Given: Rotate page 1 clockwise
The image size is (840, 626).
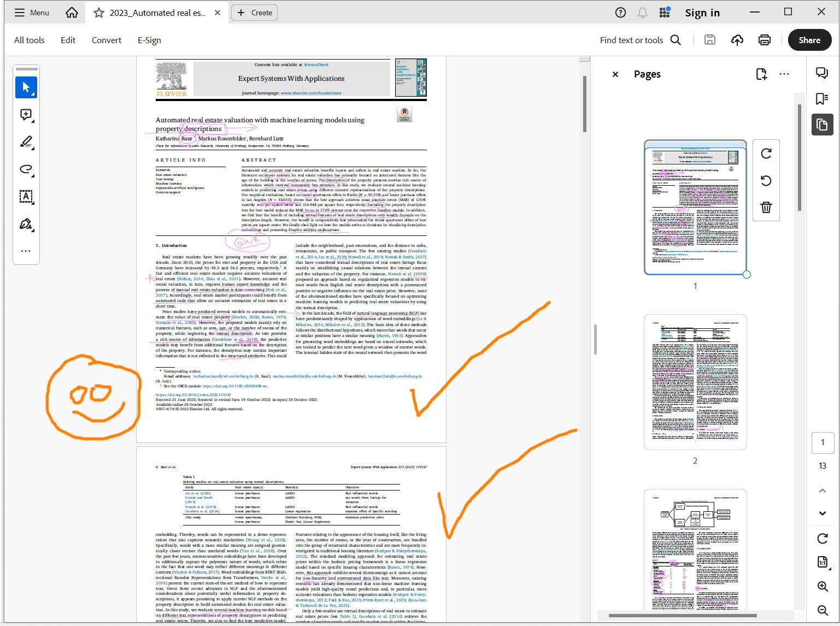Looking at the screenshot, I should tap(766, 153).
